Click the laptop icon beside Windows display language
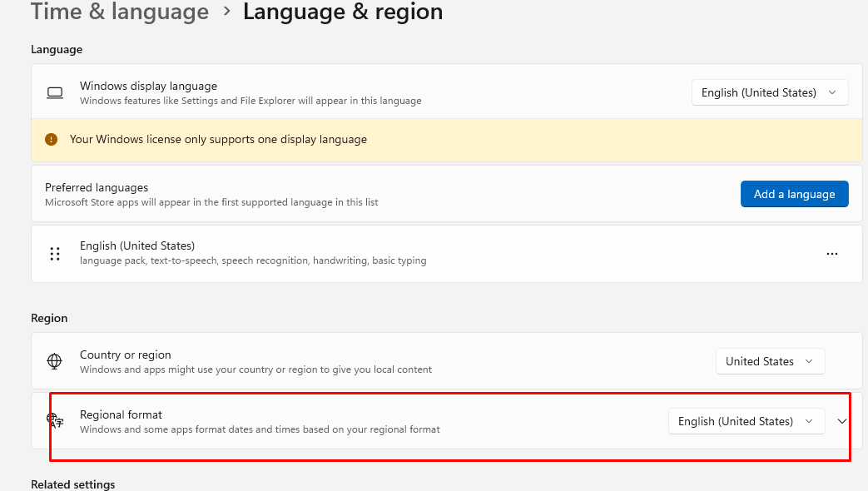This screenshot has height=491, width=868. (55, 93)
